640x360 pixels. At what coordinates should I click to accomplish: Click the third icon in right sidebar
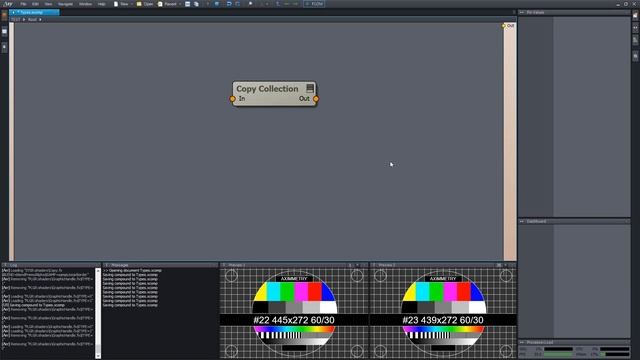[636, 40]
